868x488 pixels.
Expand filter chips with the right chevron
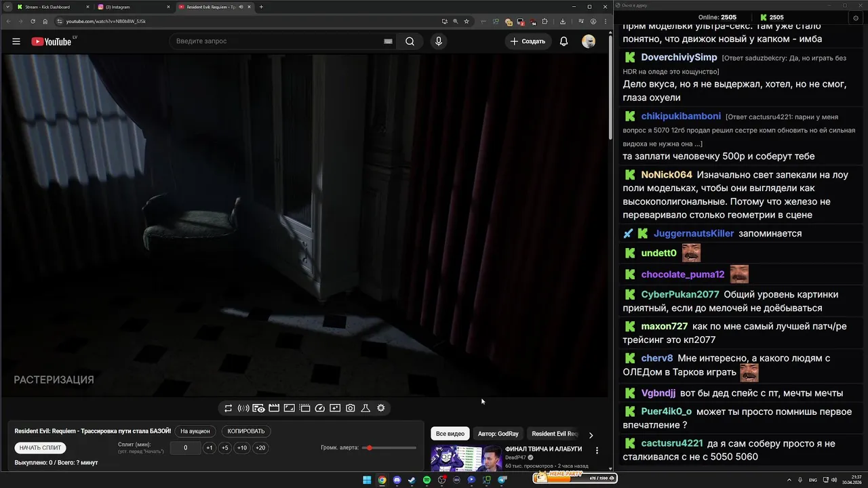coord(591,435)
